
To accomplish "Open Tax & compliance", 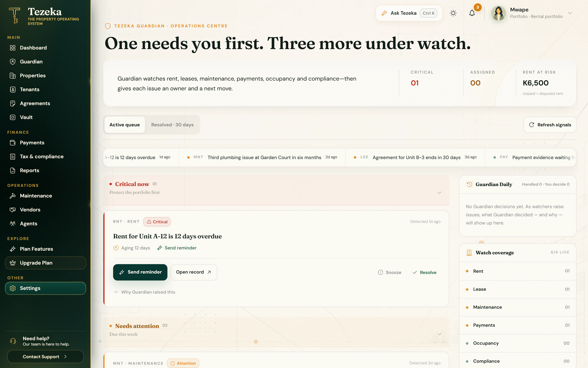I will (46, 156).
